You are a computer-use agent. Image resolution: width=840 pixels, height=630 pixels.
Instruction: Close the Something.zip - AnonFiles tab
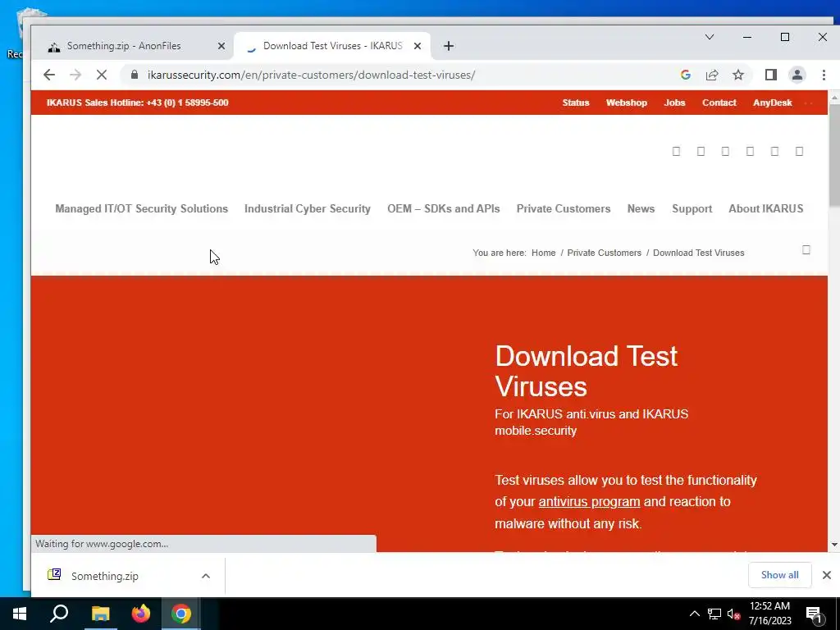click(x=221, y=46)
